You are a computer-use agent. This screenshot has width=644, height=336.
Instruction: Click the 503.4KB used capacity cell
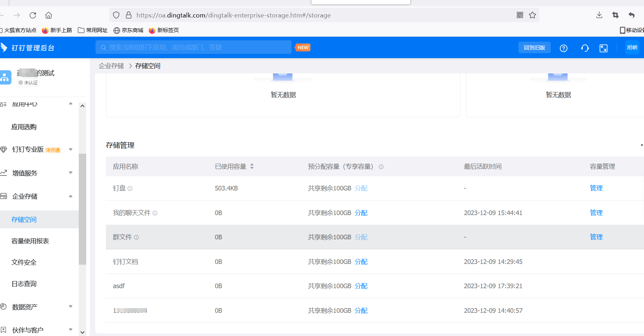tap(226, 188)
